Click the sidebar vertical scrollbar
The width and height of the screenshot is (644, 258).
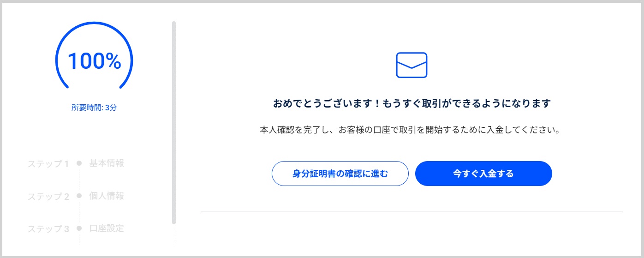coord(174,122)
